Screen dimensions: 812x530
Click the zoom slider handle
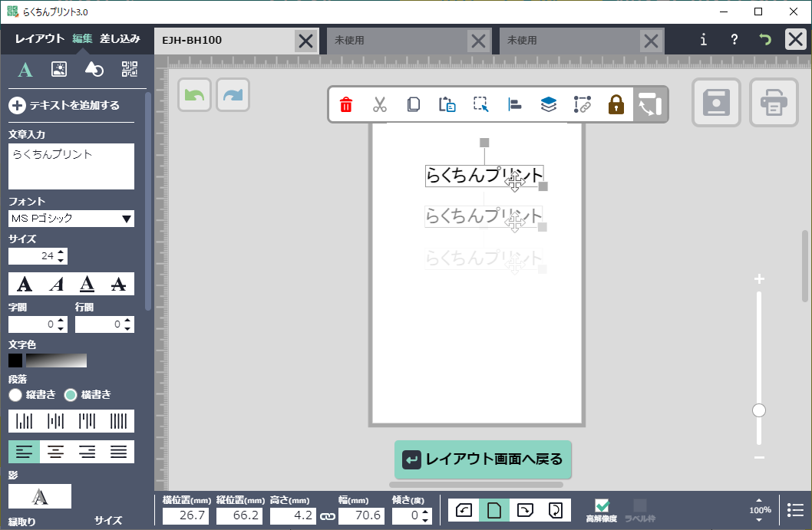(x=759, y=410)
